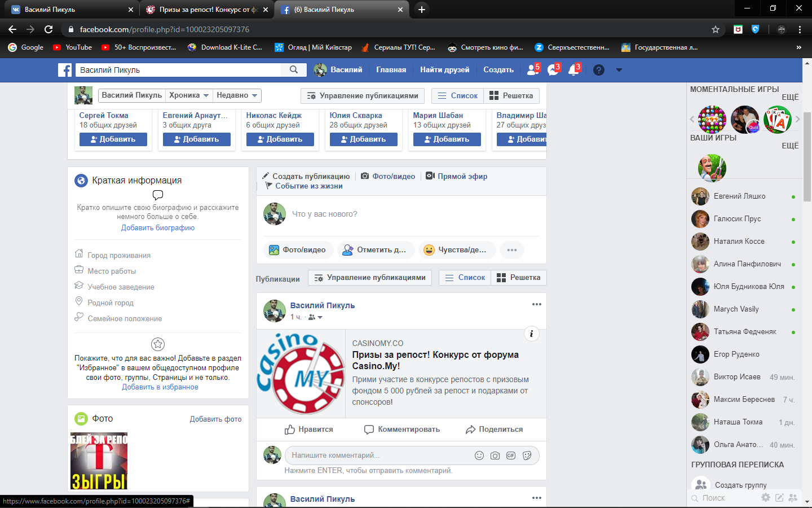Open Управление публикациями above posts list
Viewport: 812px width, 508px height.
tap(370, 278)
